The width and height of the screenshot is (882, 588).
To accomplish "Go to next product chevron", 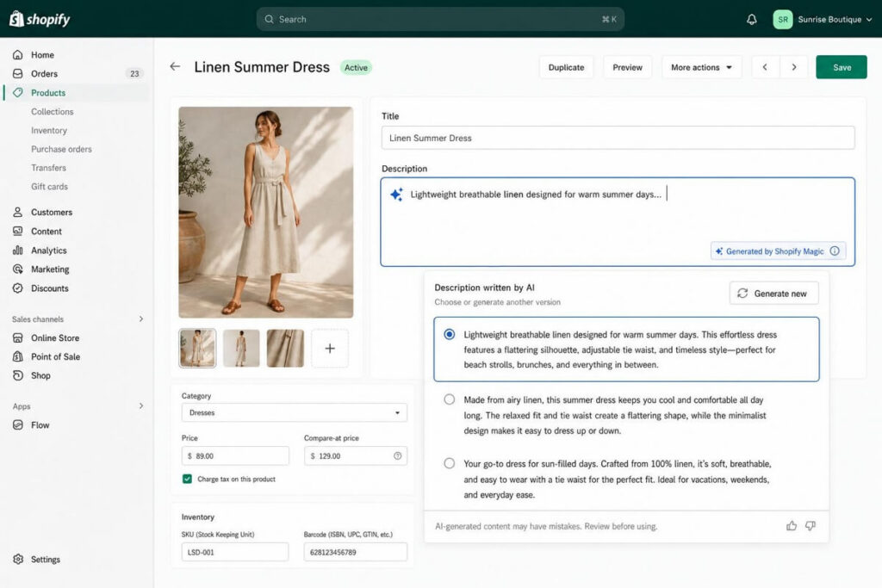I will tap(793, 67).
